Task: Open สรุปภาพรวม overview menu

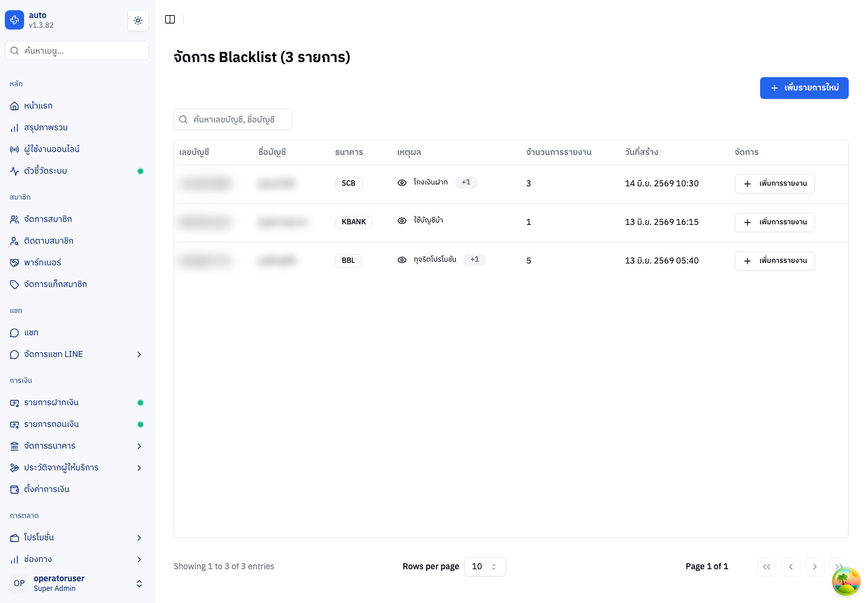Action: click(77, 127)
